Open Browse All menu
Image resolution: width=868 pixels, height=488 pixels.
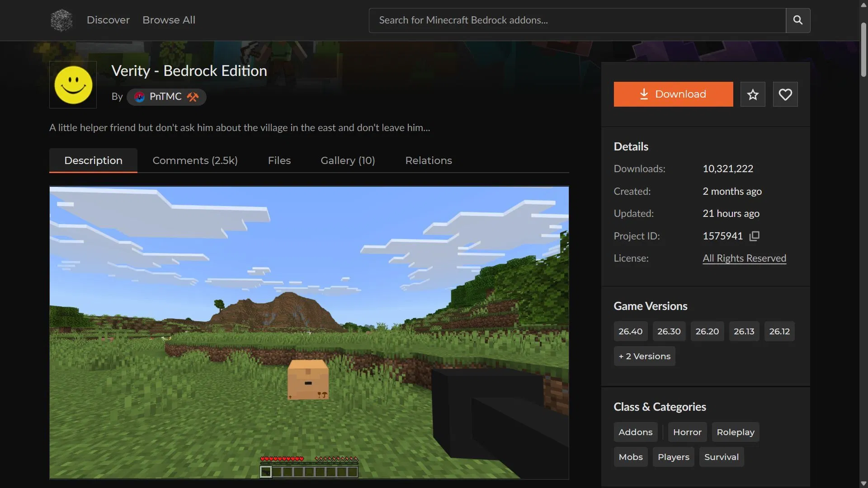169,20
